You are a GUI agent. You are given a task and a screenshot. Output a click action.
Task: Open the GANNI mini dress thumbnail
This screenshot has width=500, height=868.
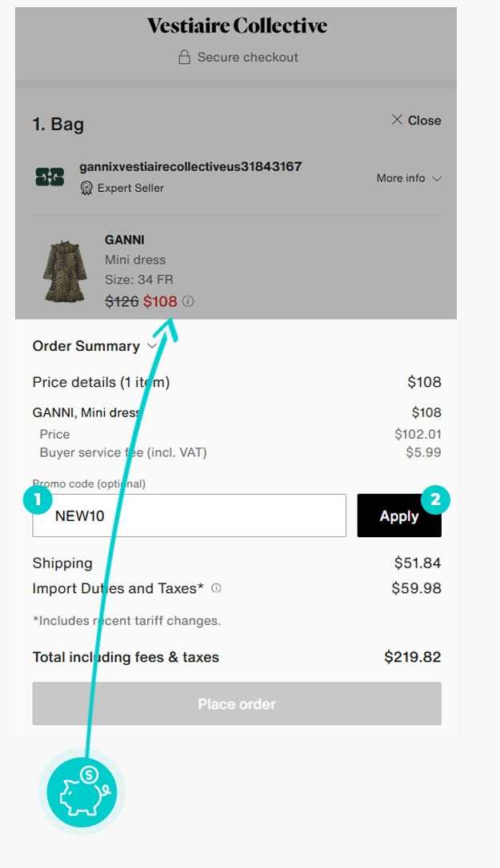click(x=65, y=271)
